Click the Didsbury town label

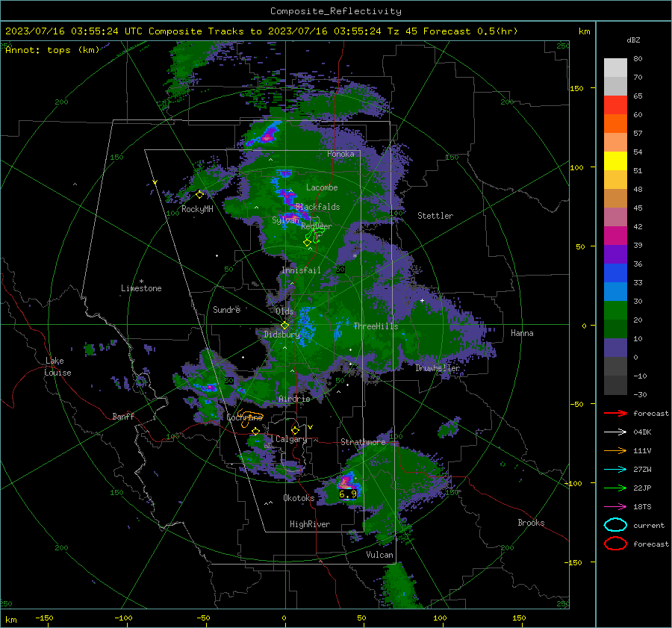tap(282, 335)
